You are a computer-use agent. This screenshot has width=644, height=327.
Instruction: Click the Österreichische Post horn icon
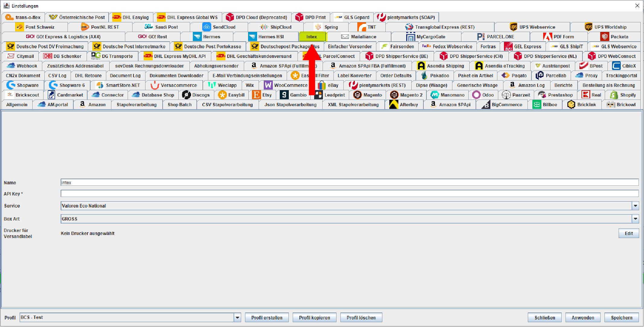pos(53,17)
